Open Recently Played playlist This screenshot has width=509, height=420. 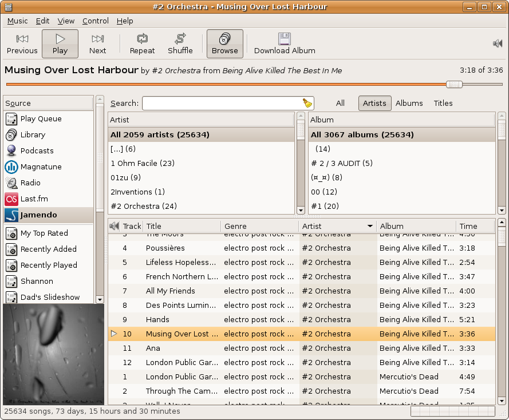tap(49, 266)
